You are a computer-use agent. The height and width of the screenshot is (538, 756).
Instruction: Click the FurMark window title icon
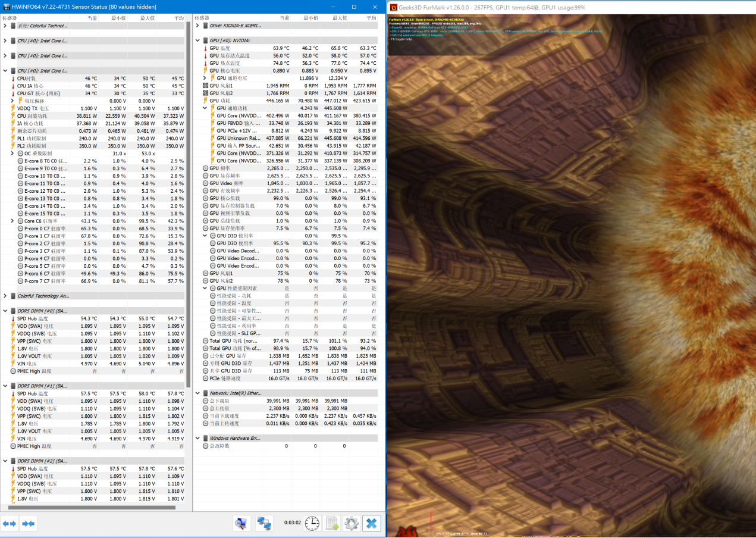tap(394, 7)
